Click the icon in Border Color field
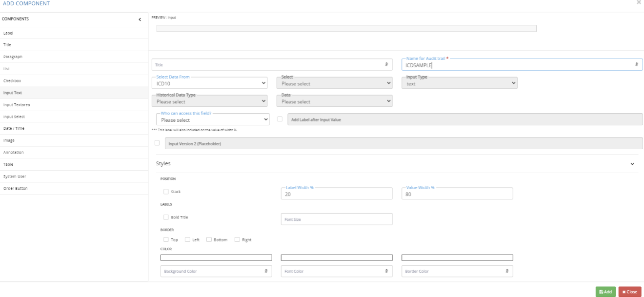 tap(506, 271)
